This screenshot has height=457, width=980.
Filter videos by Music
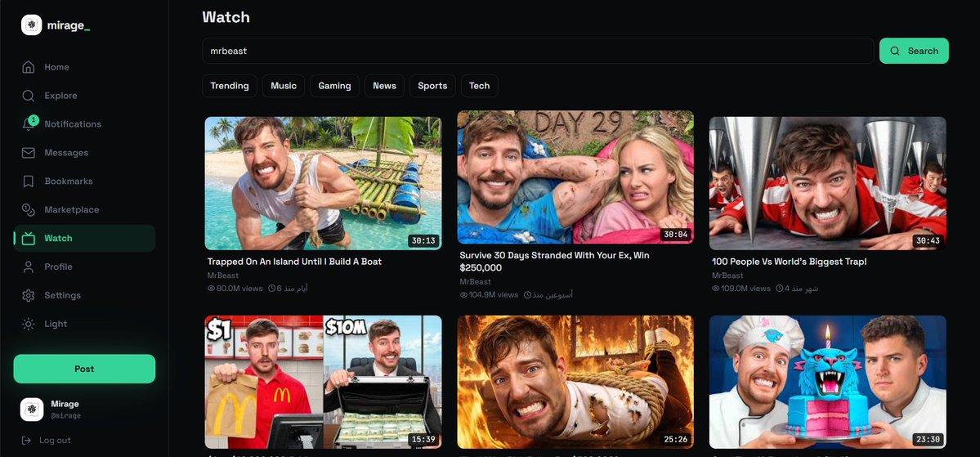284,86
